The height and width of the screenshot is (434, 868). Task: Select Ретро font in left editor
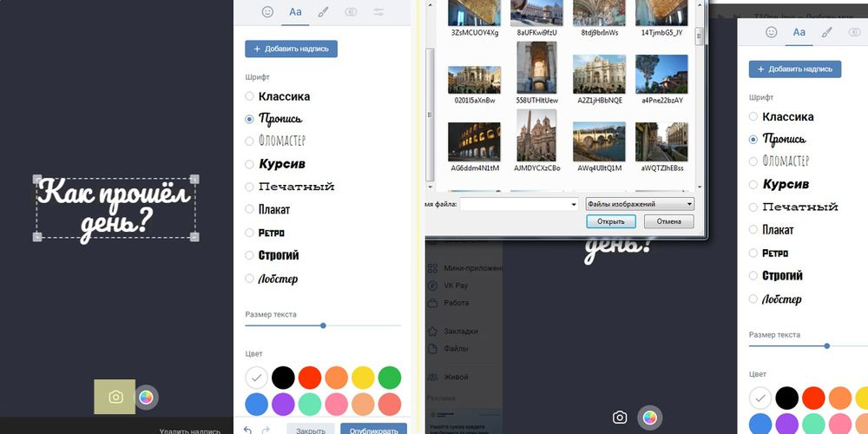(x=265, y=233)
